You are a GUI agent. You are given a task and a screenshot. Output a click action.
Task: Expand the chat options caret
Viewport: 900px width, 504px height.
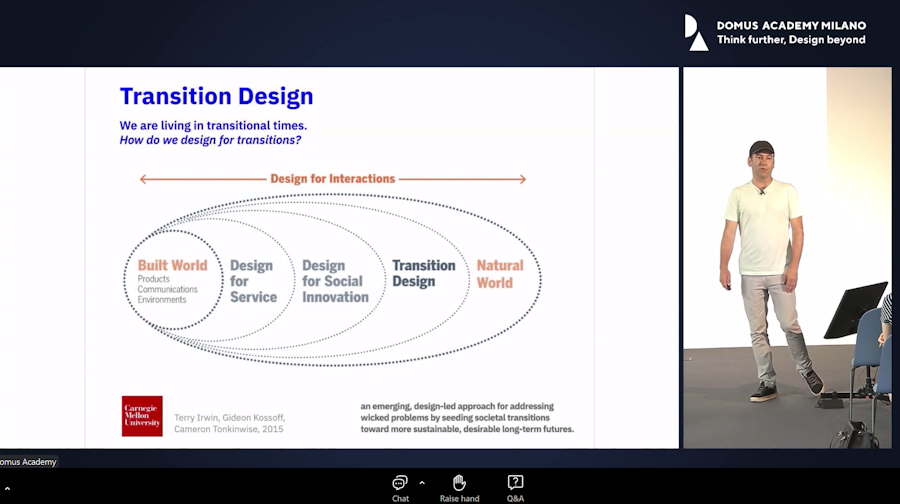coord(422,483)
